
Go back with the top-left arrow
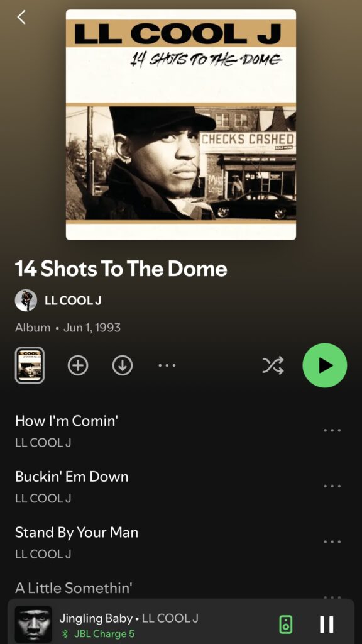(x=21, y=17)
